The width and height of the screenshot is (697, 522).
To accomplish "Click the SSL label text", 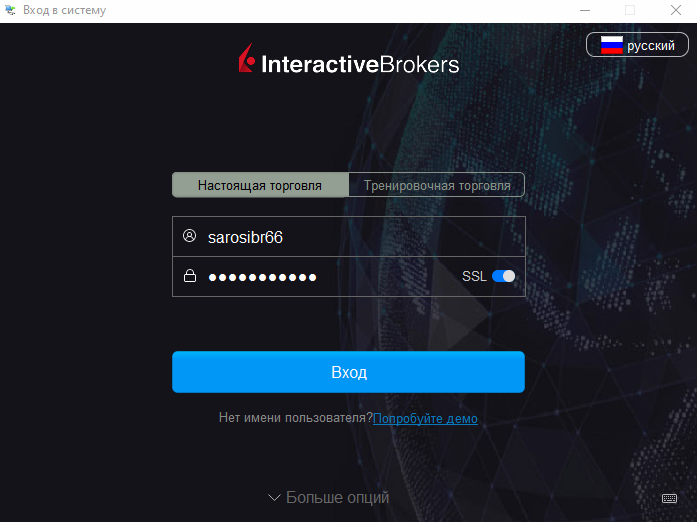I will (x=474, y=276).
